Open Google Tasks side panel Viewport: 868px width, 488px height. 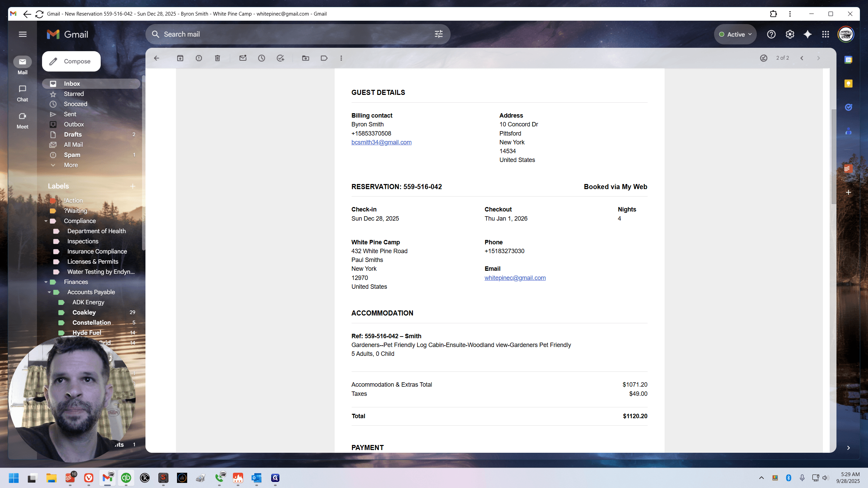(x=848, y=107)
